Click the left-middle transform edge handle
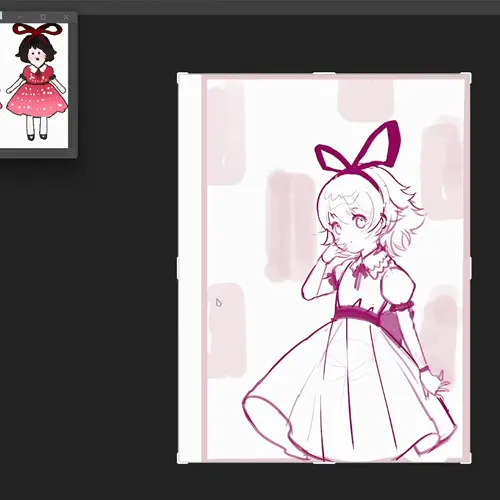500x500 pixels. point(178,268)
